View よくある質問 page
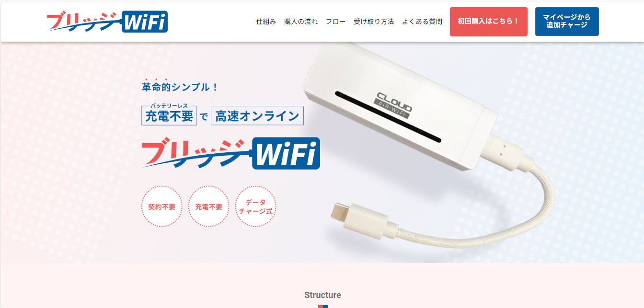 click(x=422, y=22)
